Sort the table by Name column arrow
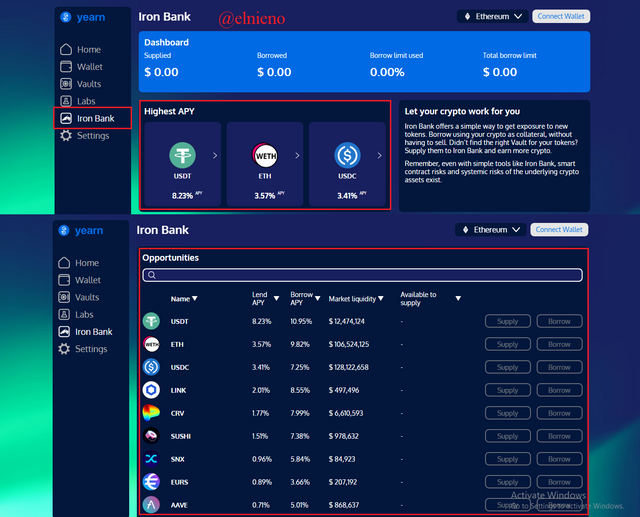 pos(195,299)
